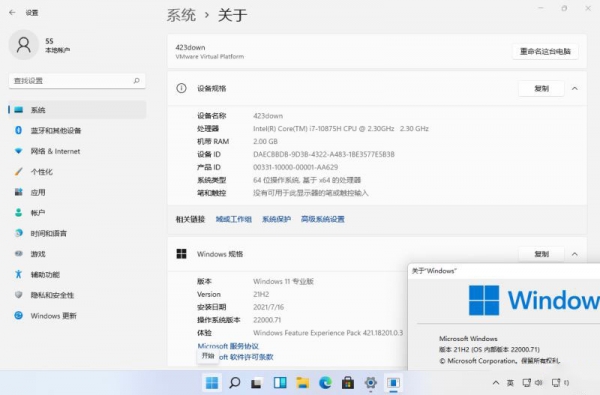Click the taskbar Search magnifier icon
Screen dimensions: 600x395
click(x=234, y=382)
